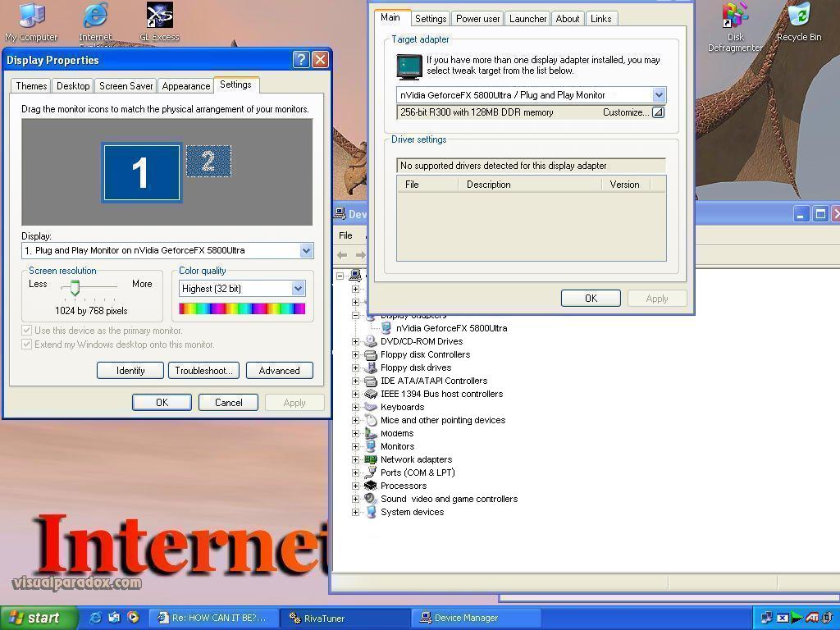Viewport: 840px width, 630px height.
Task: Switch to Themes tab in Display Properties
Action: [x=31, y=85]
